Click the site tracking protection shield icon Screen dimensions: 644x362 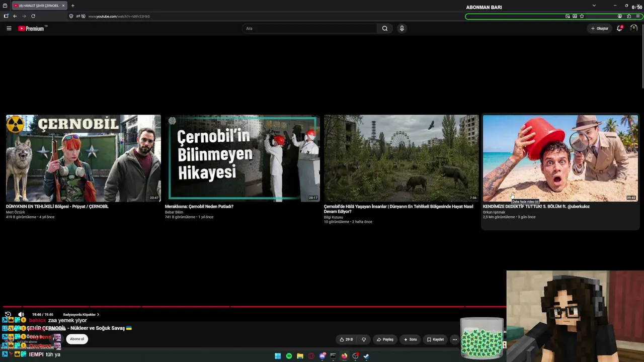coord(71,16)
